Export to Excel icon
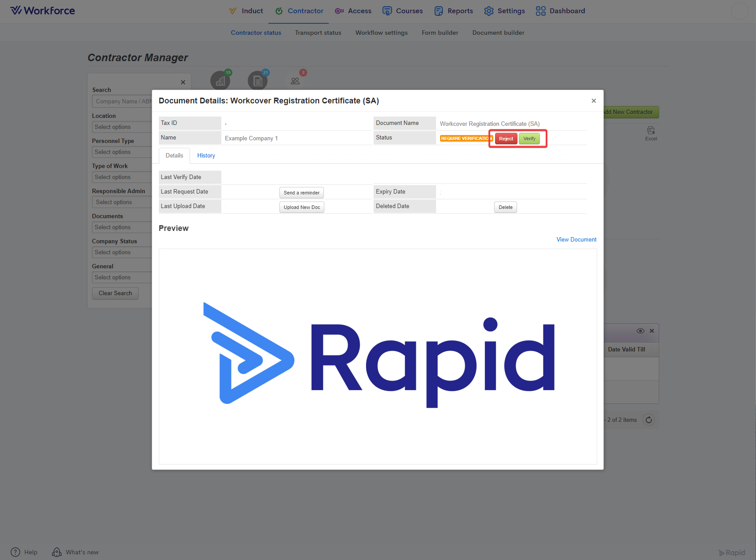This screenshot has height=560, width=756. pos(651,133)
